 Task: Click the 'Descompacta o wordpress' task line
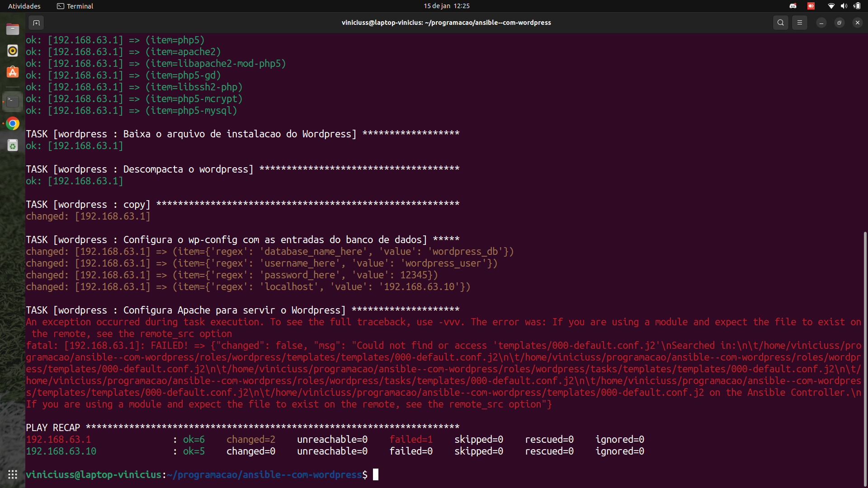(x=243, y=169)
